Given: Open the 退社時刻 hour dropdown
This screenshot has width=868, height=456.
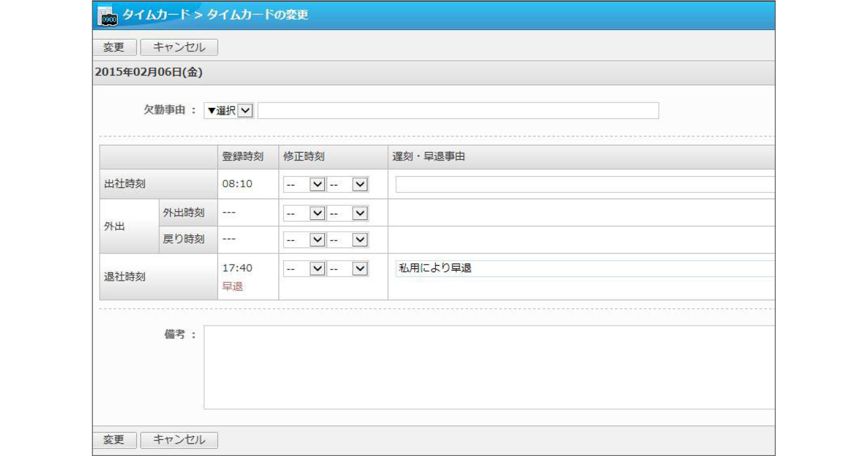Looking at the screenshot, I should coord(305,269).
